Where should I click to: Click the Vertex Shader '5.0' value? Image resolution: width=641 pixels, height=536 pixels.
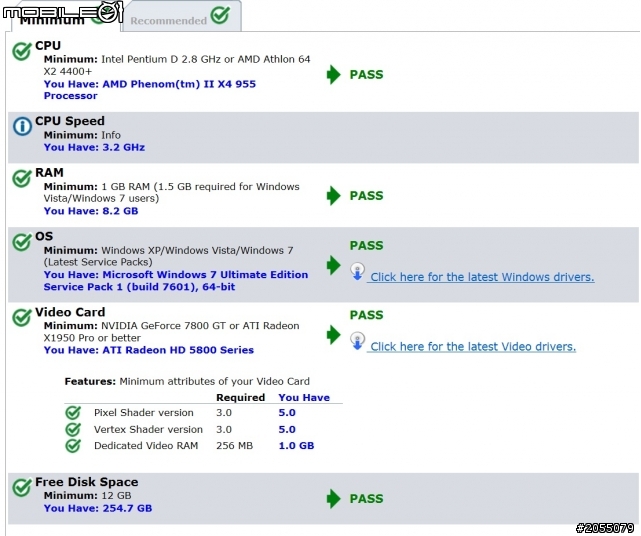[287, 430]
